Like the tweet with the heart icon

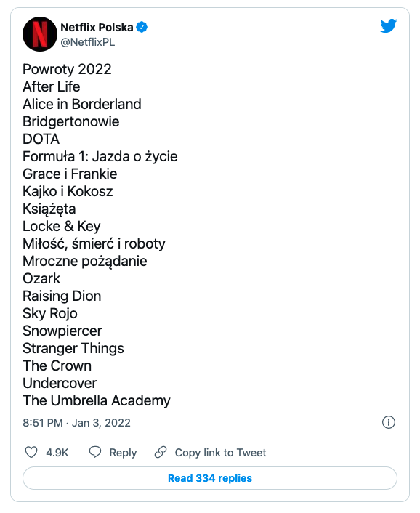point(31,452)
